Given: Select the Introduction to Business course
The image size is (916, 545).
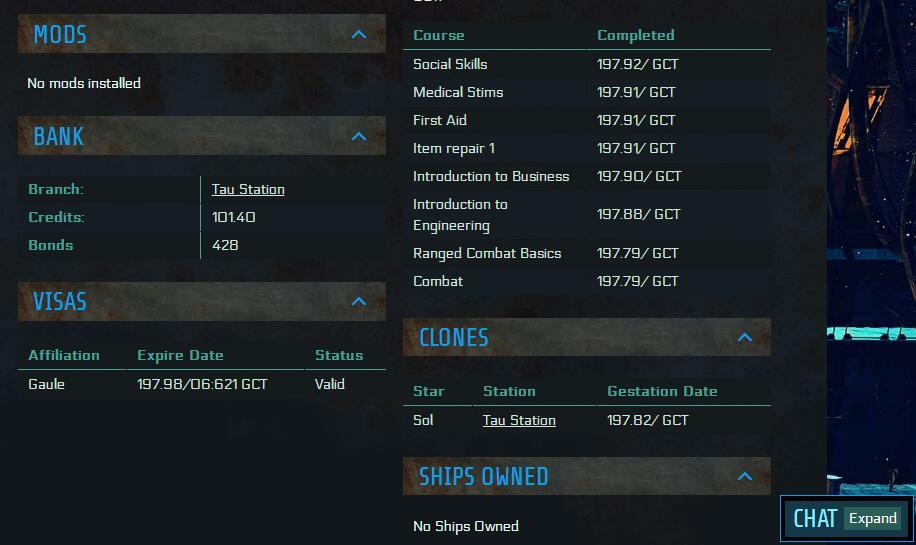Looking at the screenshot, I should pos(491,176).
